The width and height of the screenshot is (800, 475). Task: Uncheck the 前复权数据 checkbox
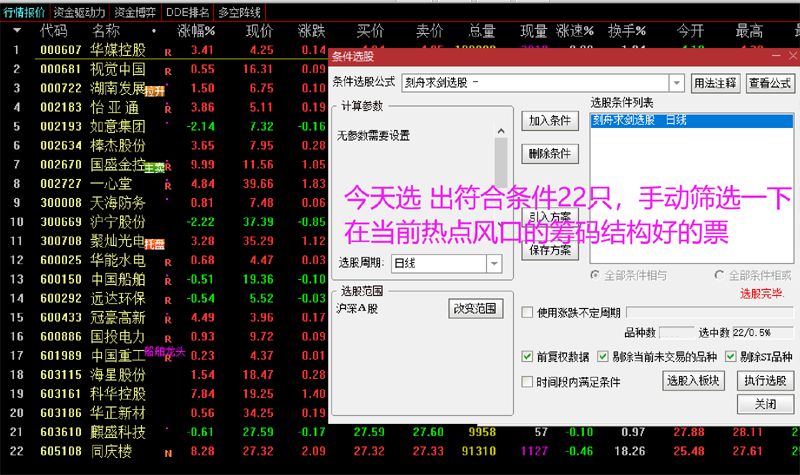coord(528,356)
